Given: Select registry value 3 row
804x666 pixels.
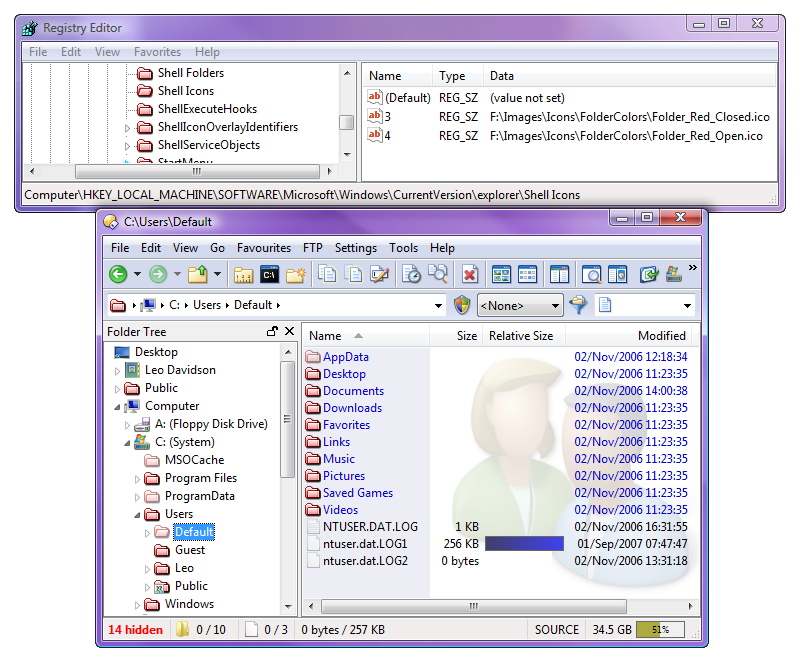Looking at the screenshot, I should click(x=568, y=117).
